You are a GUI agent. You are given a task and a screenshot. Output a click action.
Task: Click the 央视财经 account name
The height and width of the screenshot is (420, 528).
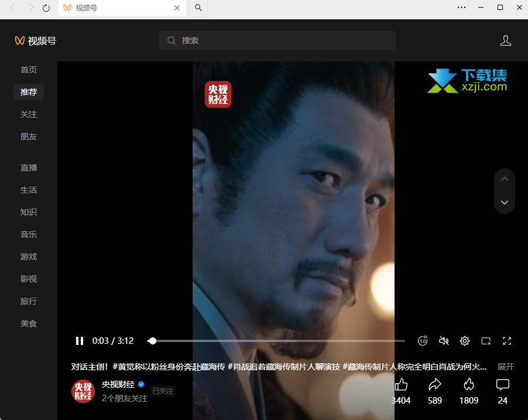[x=118, y=384]
